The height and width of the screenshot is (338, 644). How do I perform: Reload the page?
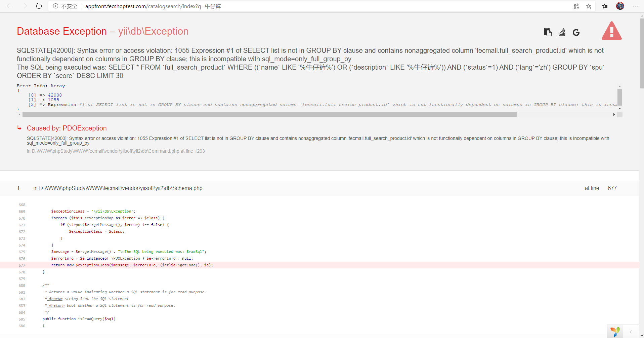pos(39,6)
